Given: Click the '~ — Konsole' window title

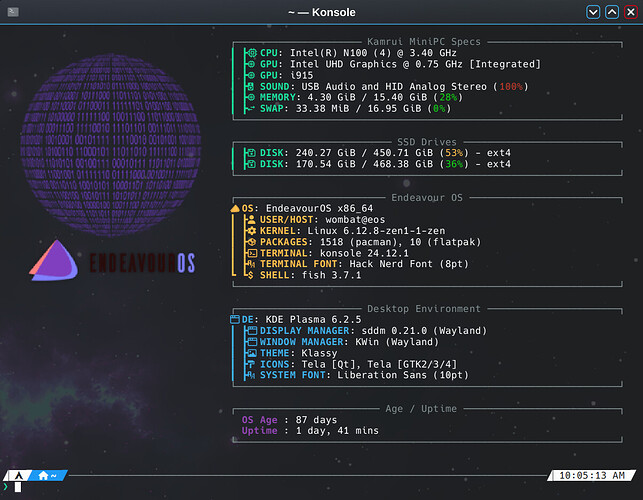Looking at the screenshot, I should [x=322, y=12].
